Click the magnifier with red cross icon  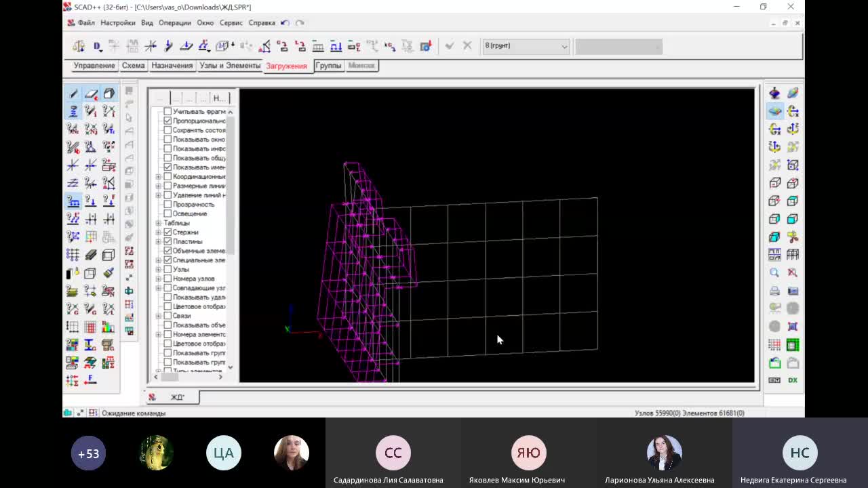793,272
